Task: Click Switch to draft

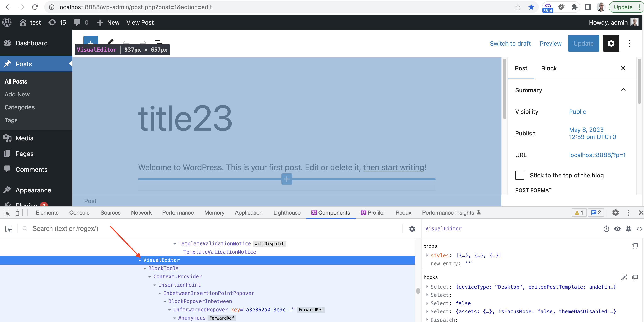Action: pos(510,43)
